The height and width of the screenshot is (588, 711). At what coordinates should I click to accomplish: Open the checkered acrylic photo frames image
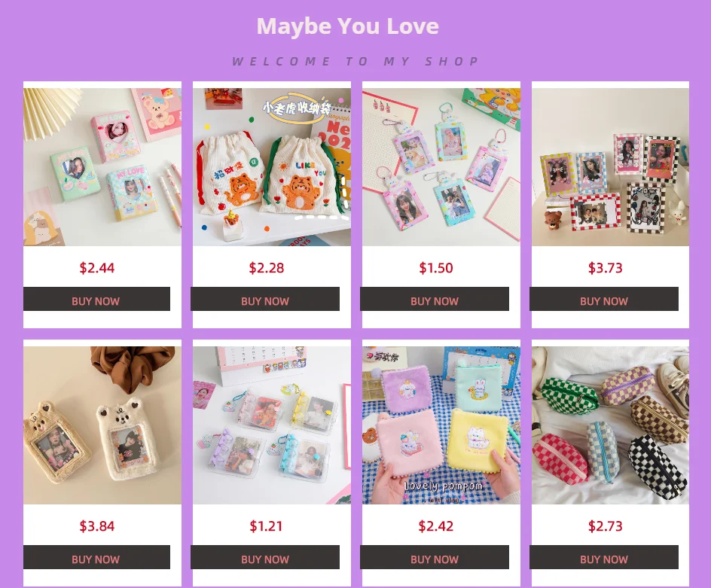point(610,167)
